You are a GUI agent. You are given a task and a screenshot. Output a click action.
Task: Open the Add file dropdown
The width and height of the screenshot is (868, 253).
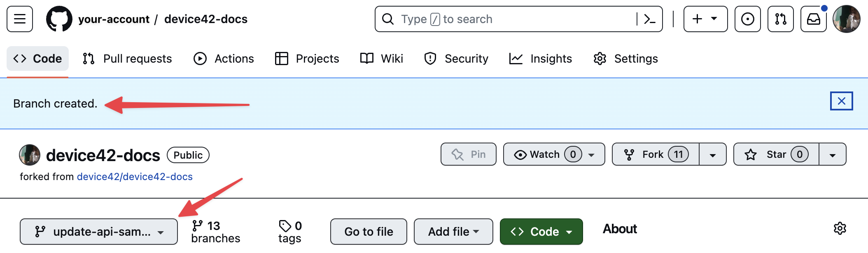click(x=453, y=232)
